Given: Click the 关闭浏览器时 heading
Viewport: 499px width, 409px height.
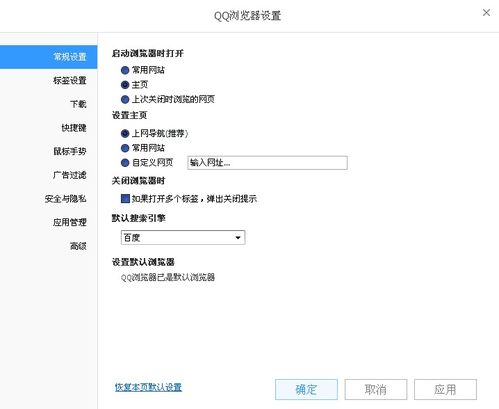Looking at the screenshot, I should click(x=138, y=181).
